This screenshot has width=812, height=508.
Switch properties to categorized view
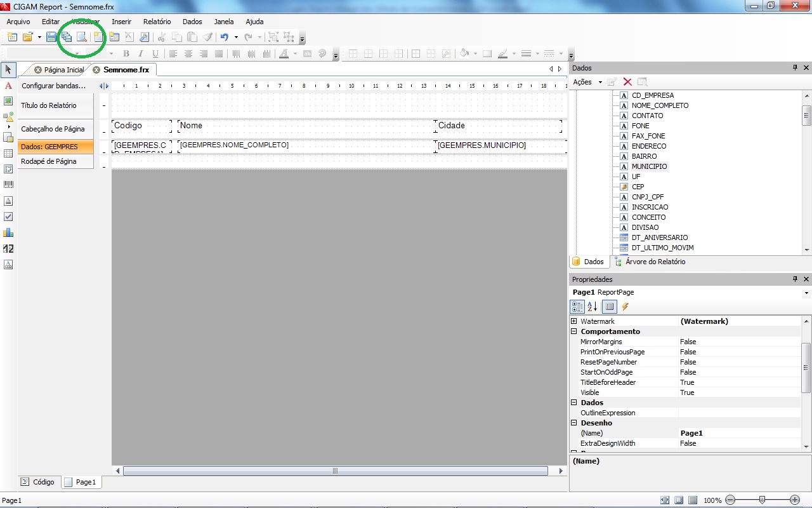point(577,307)
